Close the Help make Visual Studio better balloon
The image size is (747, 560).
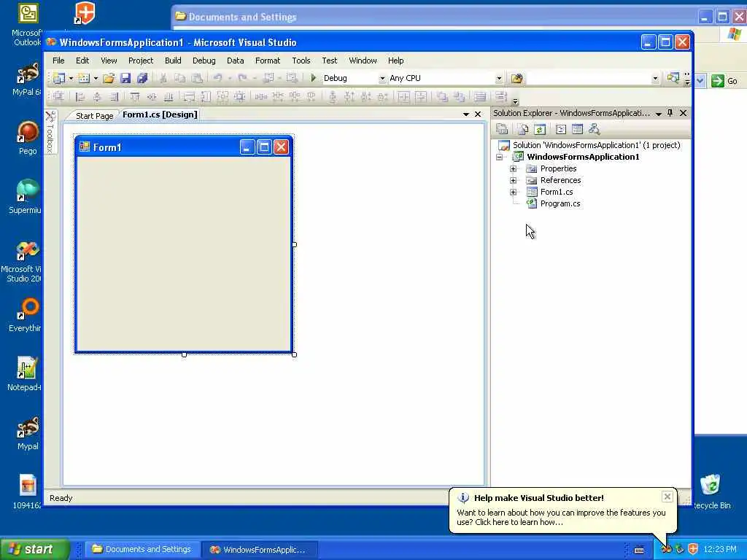pos(667,497)
